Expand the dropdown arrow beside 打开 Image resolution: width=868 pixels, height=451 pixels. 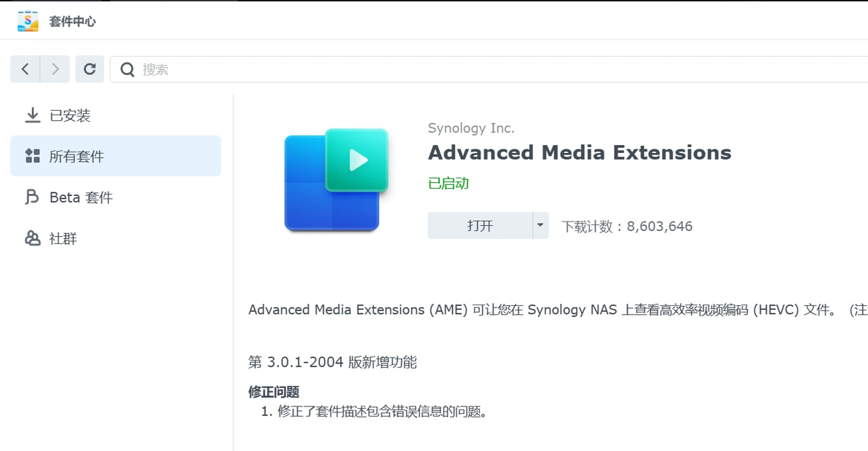click(x=540, y=226)
